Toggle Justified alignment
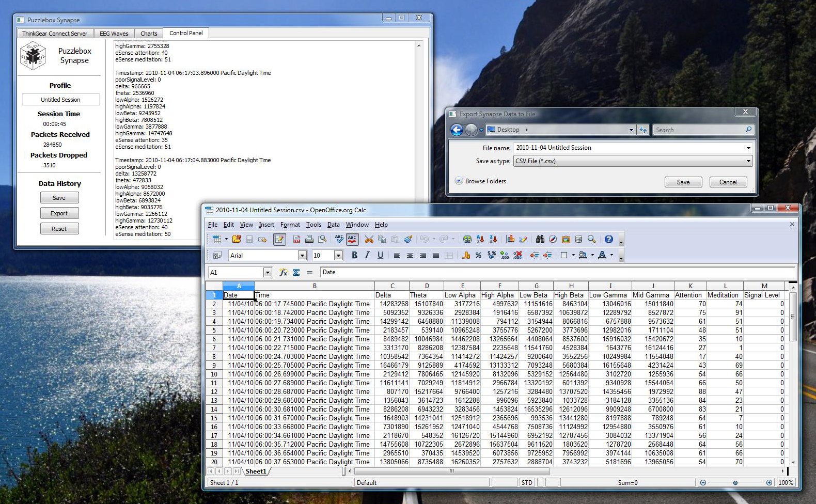Image resolution: width=816 pixels, height=504 pixels. (435, 255)
